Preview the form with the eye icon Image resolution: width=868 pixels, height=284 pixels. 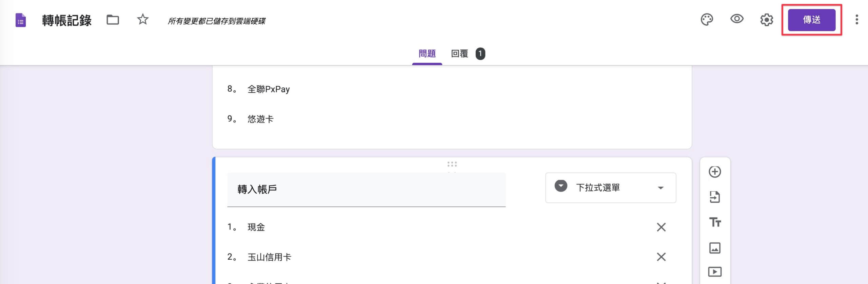(x=737, y=19)
